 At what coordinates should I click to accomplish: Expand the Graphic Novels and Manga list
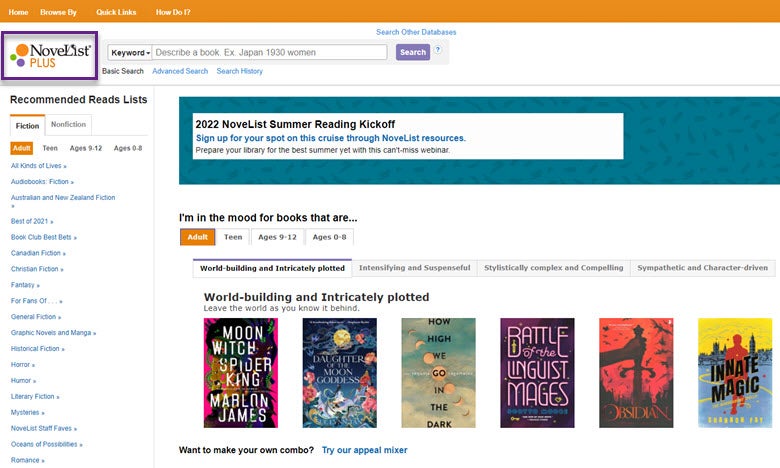[51, 332]
